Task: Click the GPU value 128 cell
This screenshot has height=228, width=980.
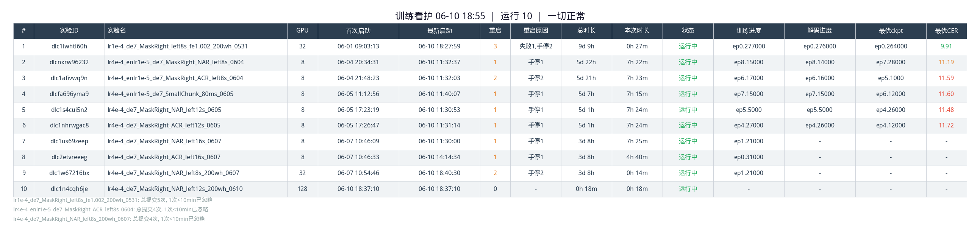Action: pyautogui.click(x=302, y=189)
